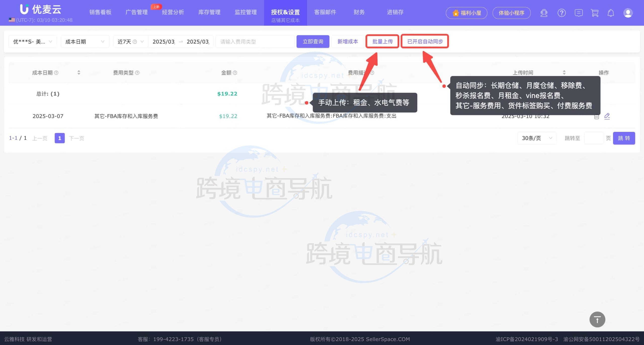Click the user avatar icon

628,13
